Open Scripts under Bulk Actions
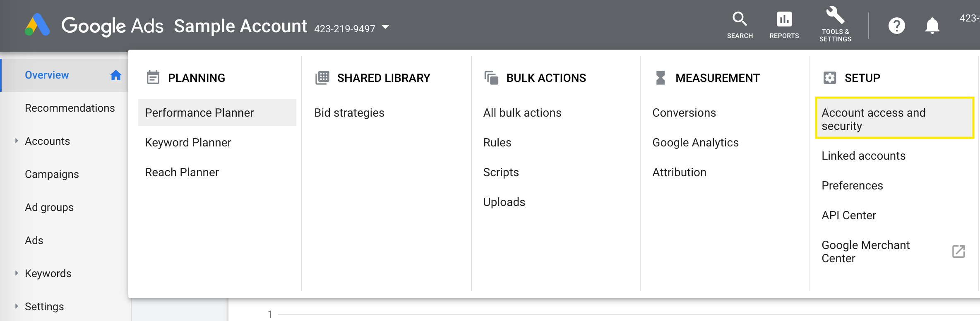The height and width of the screenshot is (321, 980). [501, 172]
